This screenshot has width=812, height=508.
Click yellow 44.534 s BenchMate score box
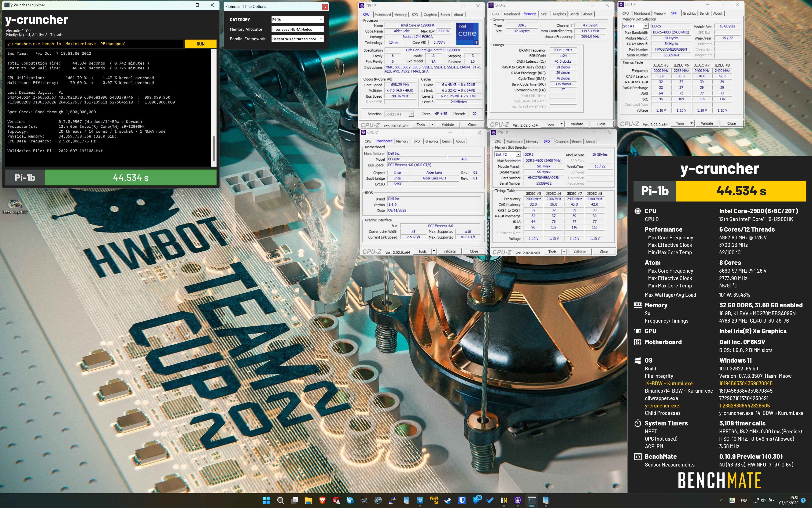tap(741, 191)
